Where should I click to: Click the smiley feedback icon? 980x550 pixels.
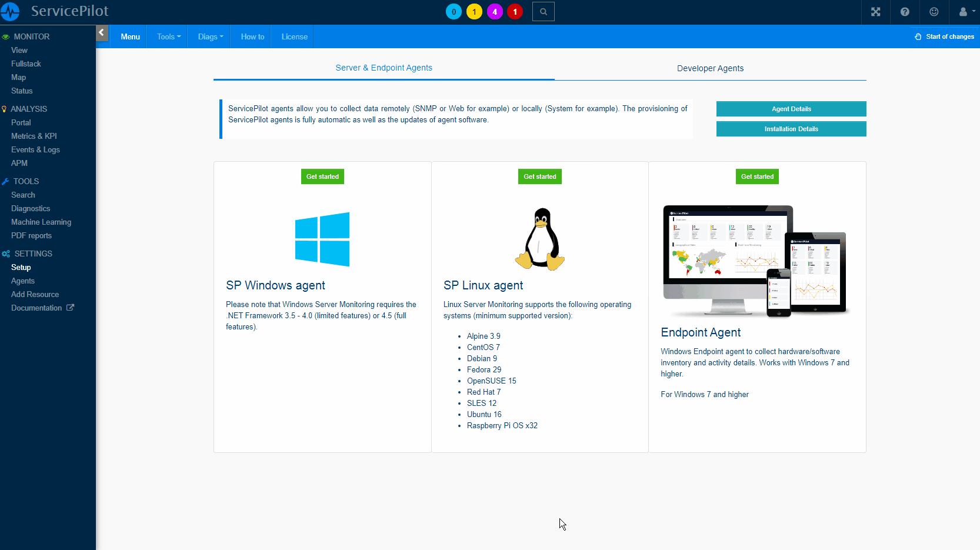coord(934,12)
